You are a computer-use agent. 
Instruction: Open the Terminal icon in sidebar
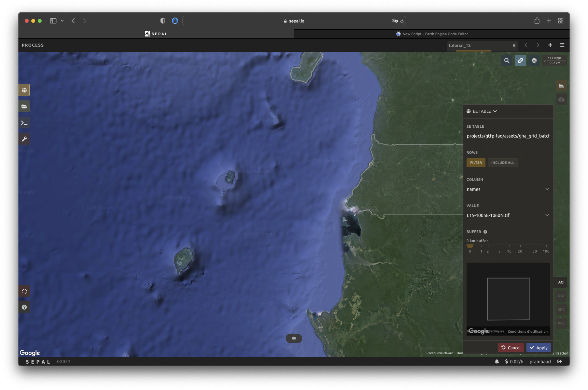pos(24,123)
